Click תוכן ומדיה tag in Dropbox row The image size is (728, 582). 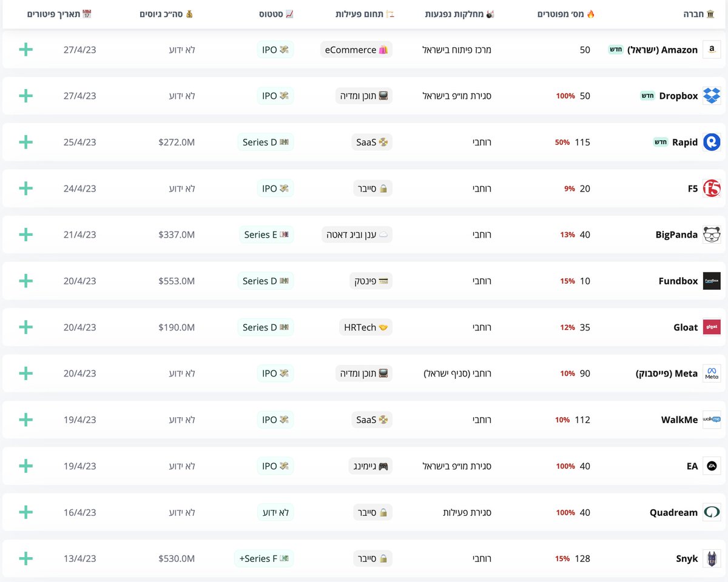tap(364, 96)
